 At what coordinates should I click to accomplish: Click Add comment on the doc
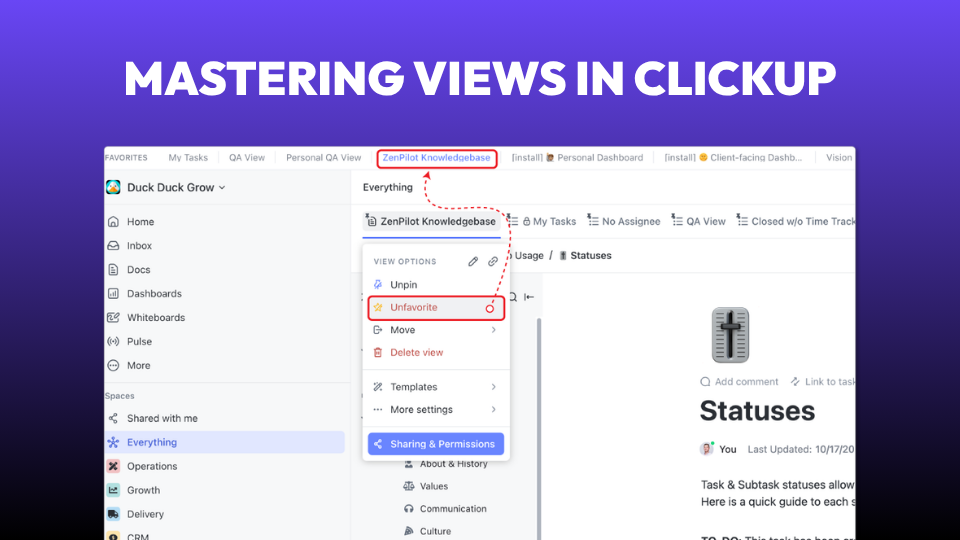[x=740, y=381]
